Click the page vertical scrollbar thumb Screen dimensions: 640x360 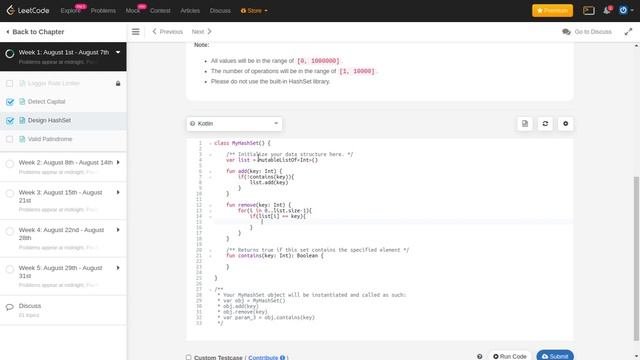(636, 258)
